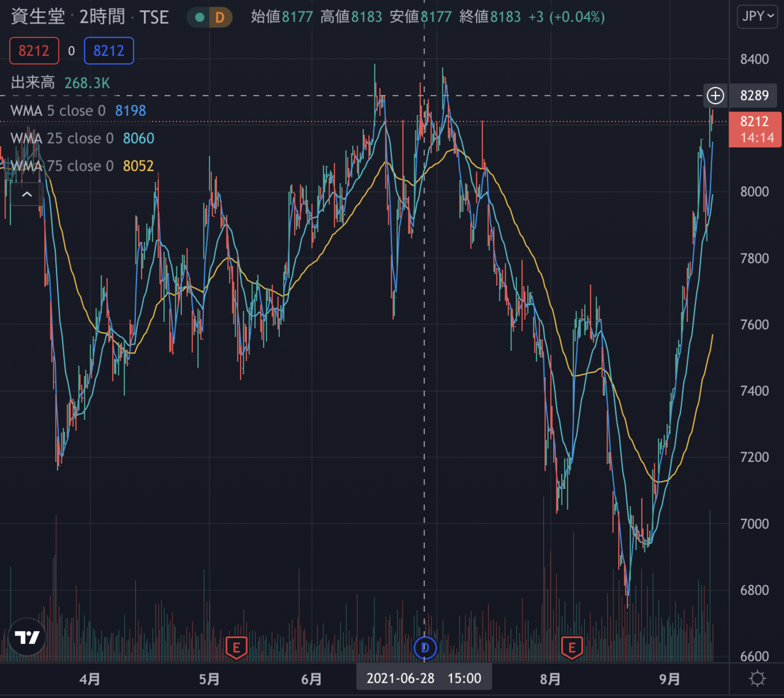784x698 pixels.
Task: Open the first E earnings marker in May
Action: click(x=236, y=648)
